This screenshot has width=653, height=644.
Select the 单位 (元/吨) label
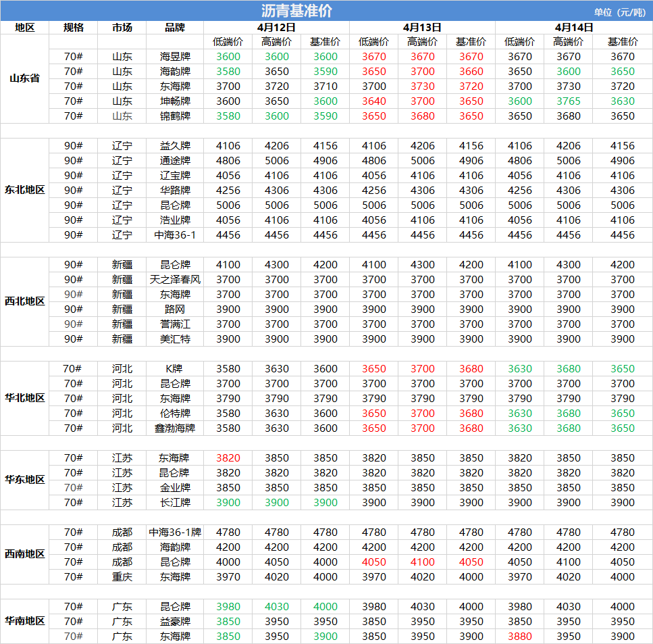point(619,12)
